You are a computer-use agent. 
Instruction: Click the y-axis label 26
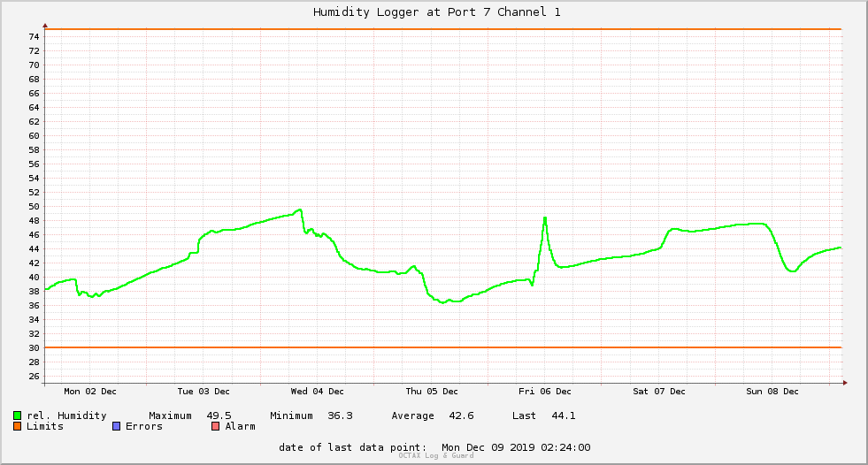(35, 376)
